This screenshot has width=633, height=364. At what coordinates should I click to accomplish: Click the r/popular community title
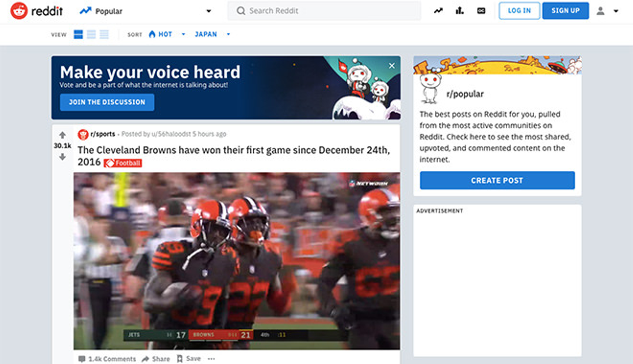click(465, 94)
